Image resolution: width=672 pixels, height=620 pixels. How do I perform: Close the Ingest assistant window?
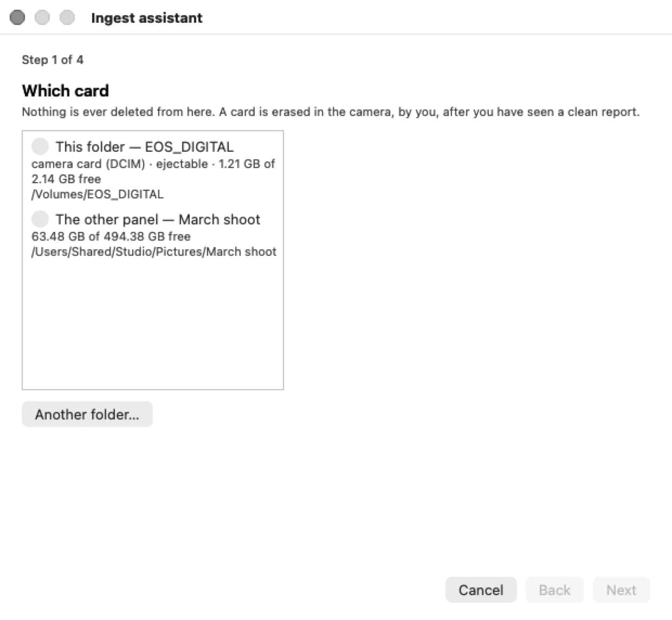click(x=17, y=17)
